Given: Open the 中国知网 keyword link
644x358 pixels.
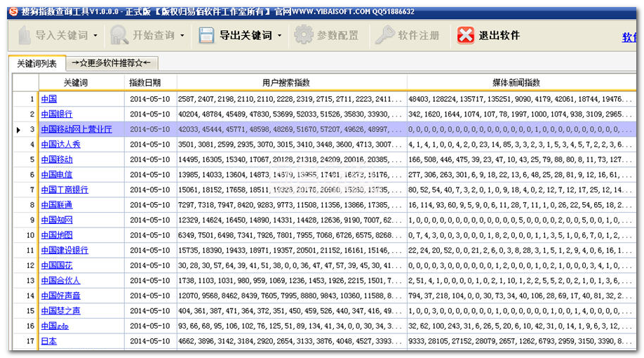Looking at the screenshot, I should click(57, 220).
